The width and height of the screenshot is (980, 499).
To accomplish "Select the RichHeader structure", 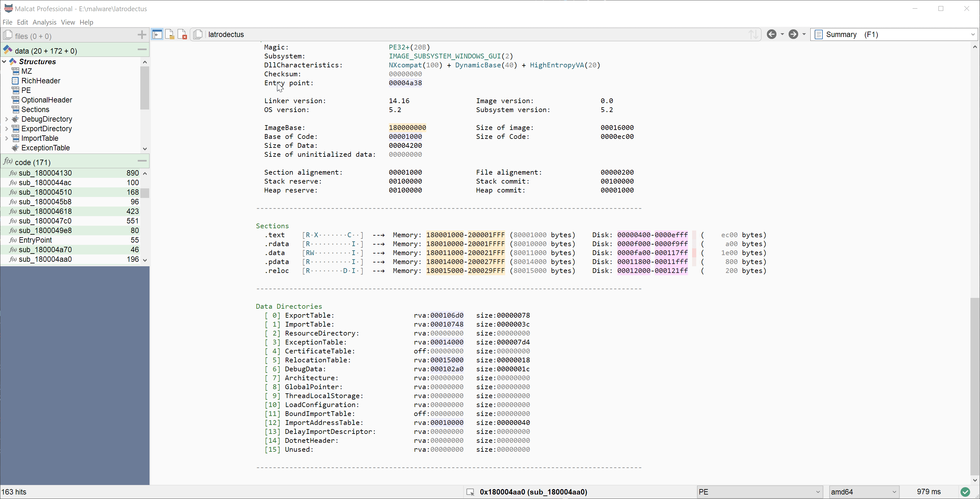I will 41,80.
